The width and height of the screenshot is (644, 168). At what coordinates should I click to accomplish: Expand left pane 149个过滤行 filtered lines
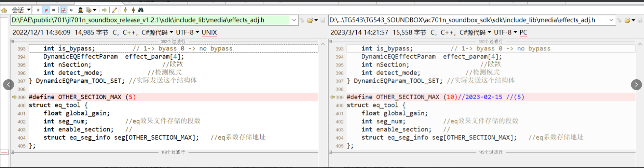click(12, 152)
